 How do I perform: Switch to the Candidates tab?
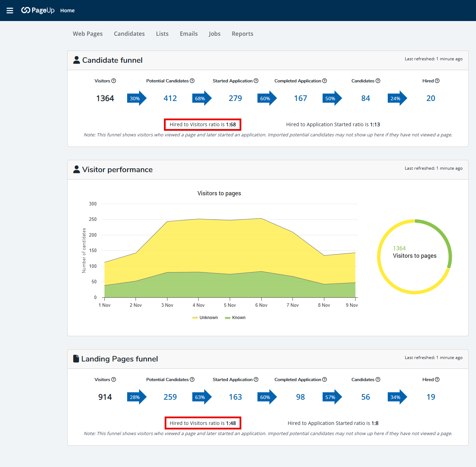(x=129, y=34)
